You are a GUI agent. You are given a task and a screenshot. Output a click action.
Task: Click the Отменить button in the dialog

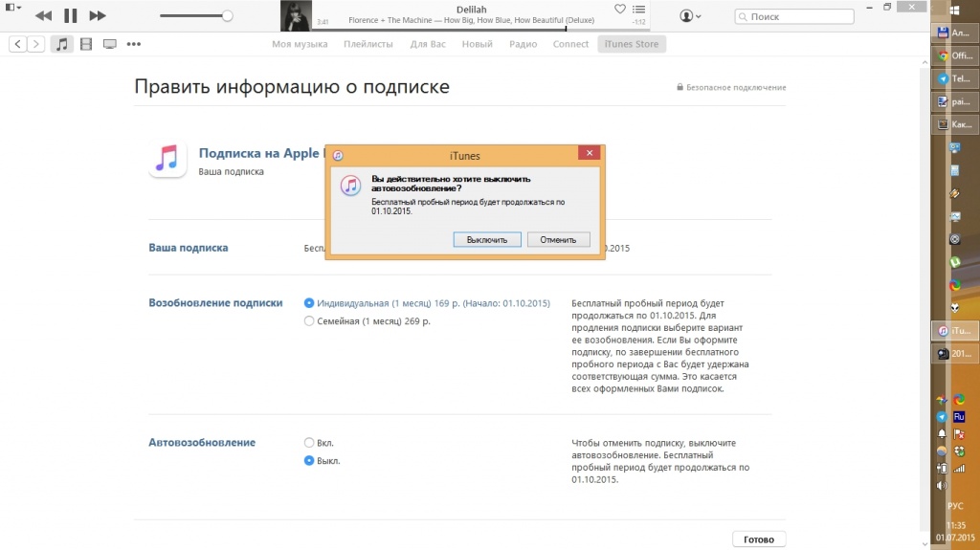tap(558, 239)
